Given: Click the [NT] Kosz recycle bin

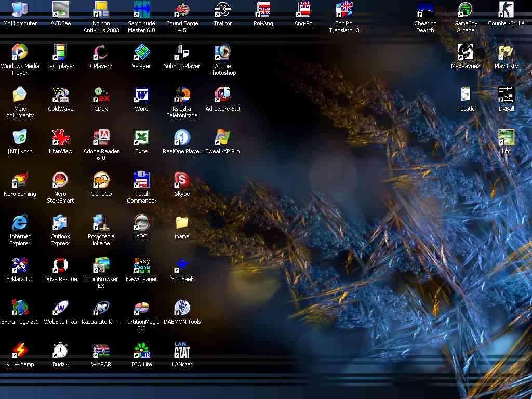Looking at the screenshot, I should pyautogui.click(x=20, y=137).
